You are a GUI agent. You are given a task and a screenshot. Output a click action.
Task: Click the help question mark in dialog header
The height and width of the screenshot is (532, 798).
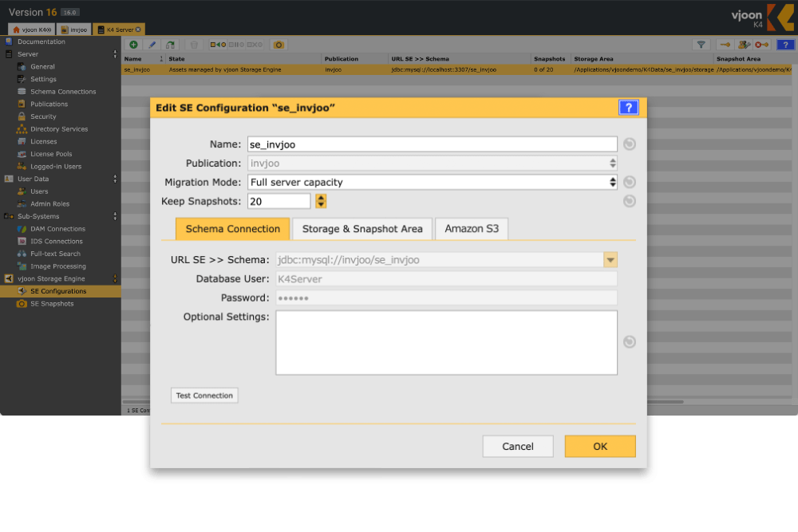[628, 108]
